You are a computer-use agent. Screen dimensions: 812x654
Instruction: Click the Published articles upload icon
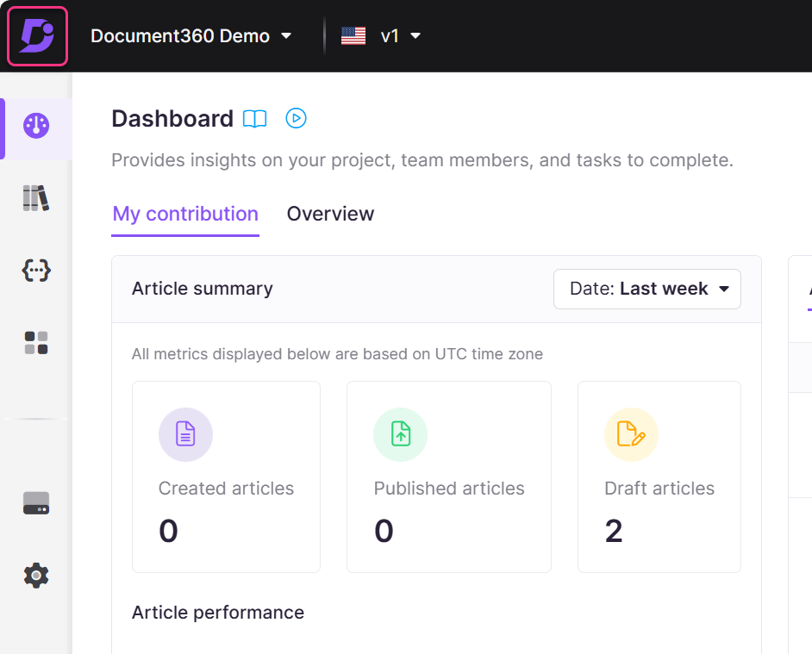[x=400, y=434]
